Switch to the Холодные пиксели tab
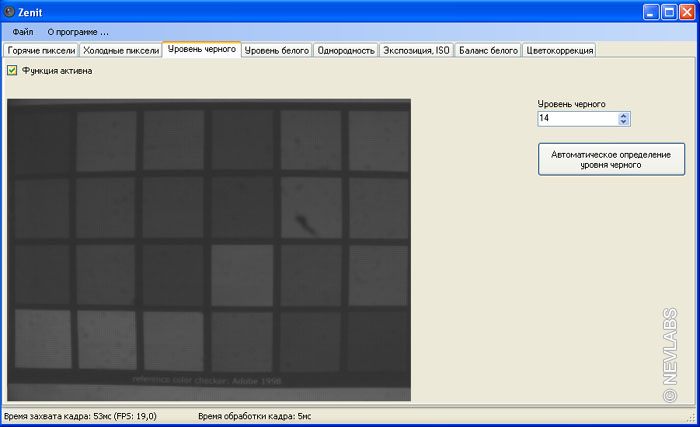This screenshot has width=700, height=427. click(x=120, y=50)
